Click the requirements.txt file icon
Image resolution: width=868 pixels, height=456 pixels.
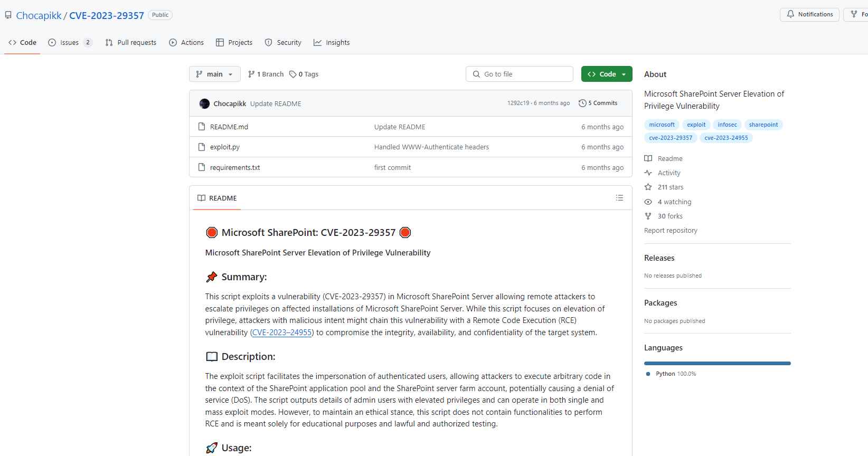click(201, 167)
